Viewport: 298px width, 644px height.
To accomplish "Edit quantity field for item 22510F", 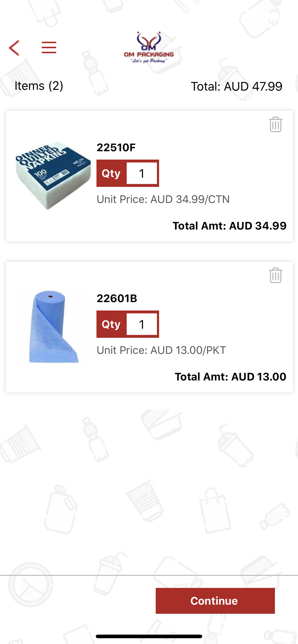I will pos(142,174).
